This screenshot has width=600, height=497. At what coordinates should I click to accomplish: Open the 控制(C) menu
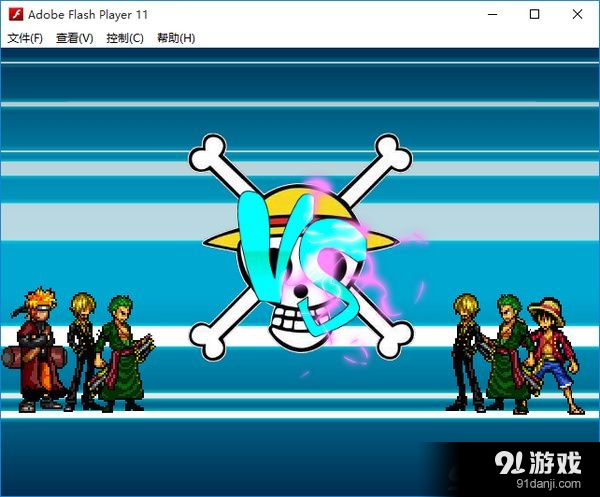(x=125, y=38)
